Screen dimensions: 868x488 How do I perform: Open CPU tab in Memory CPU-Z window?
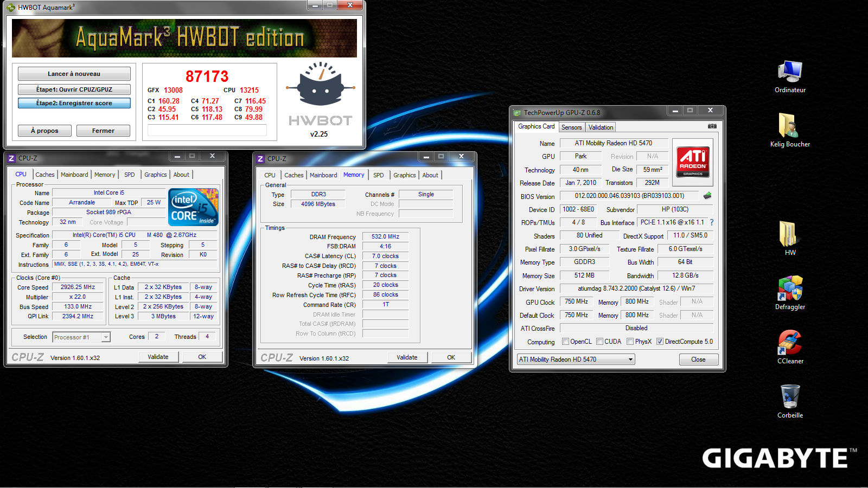(270, 175)
